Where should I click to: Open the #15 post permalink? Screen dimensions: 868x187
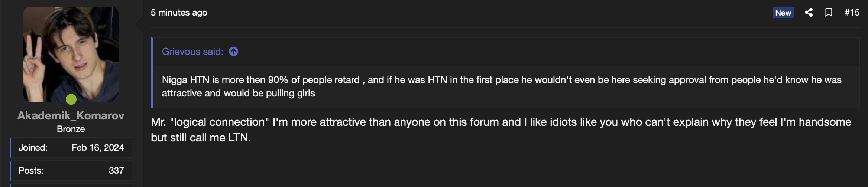tap(852, 13)
